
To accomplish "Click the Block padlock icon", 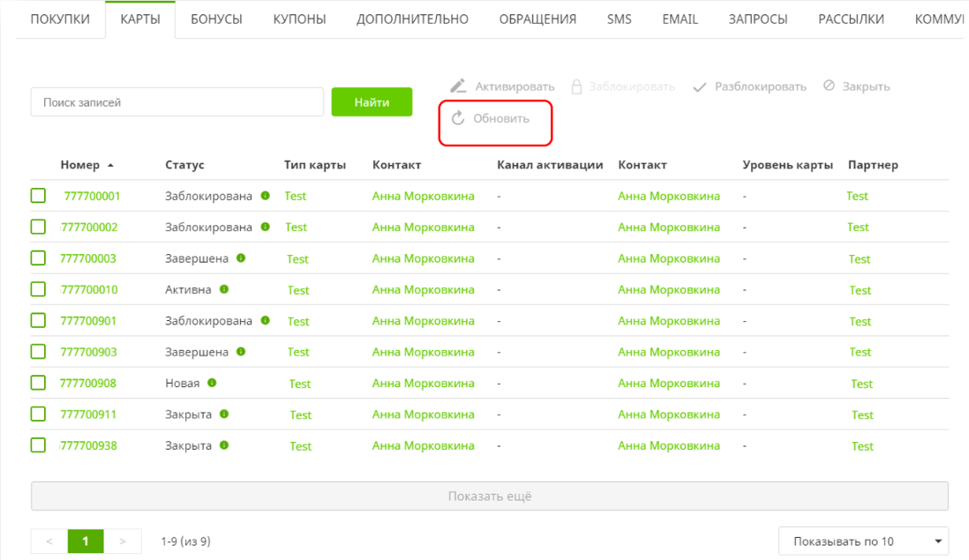I will coord(576,86).
